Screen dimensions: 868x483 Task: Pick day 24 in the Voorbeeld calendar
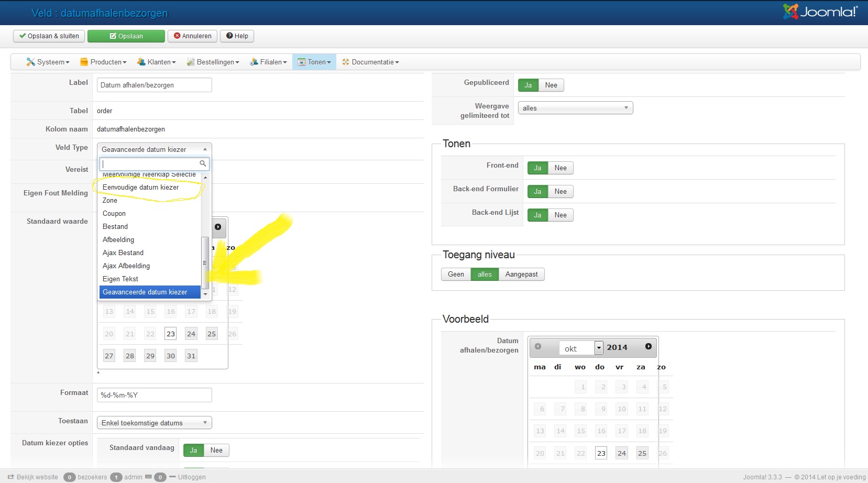(622, 453)
